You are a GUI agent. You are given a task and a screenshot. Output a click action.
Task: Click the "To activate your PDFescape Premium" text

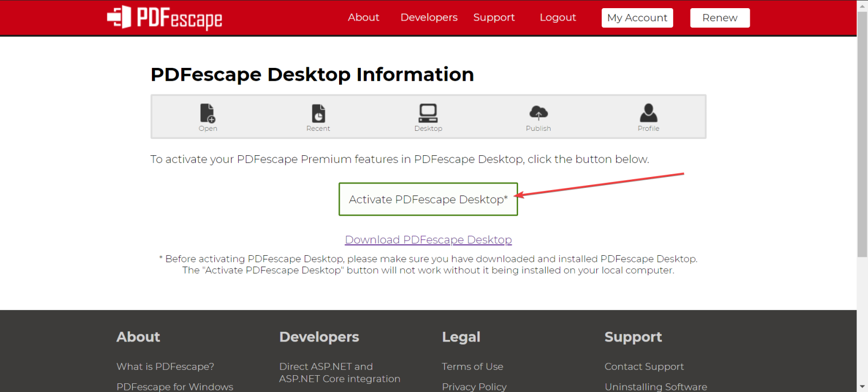pyautogui.click(x=400, y=159)
